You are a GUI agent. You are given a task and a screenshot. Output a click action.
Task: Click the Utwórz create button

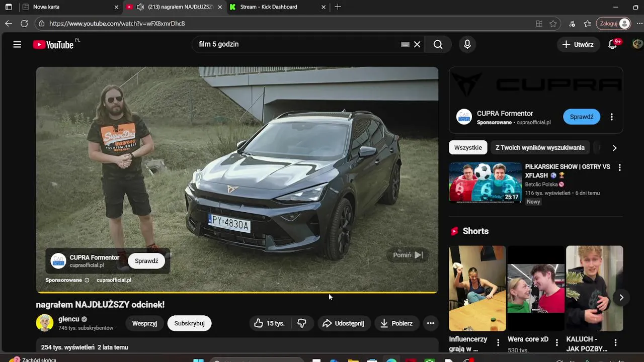(578, 44)
